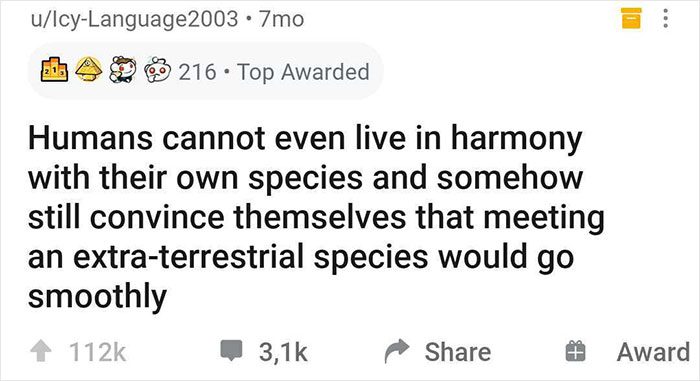Open the post about humans living in harmony
700x381 pixels.
(x=316, y=217)
